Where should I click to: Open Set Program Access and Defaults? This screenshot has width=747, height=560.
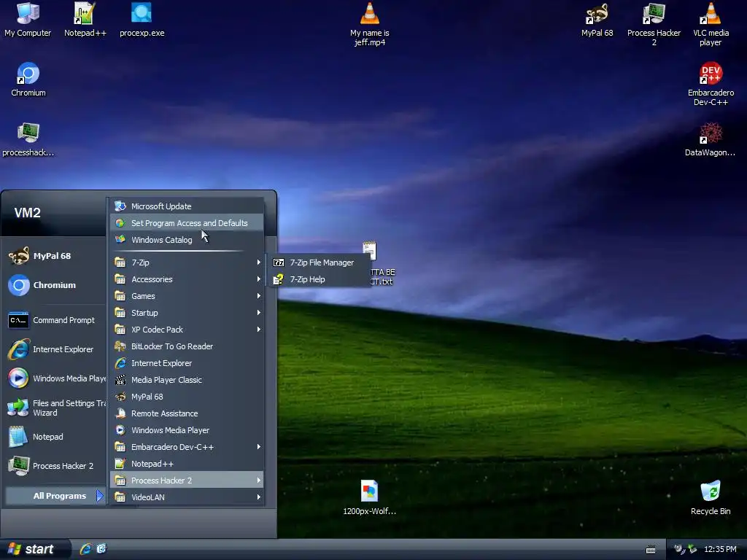click(x=187, y=223)
